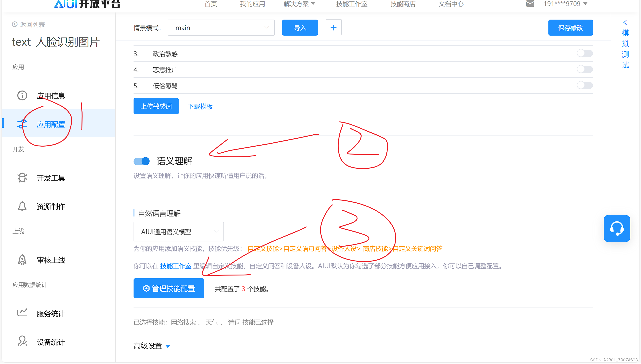The height and width of the screenshot is (364, 641).
Task: View 服务统计 chart icon
Action: [x=22, y=313]
